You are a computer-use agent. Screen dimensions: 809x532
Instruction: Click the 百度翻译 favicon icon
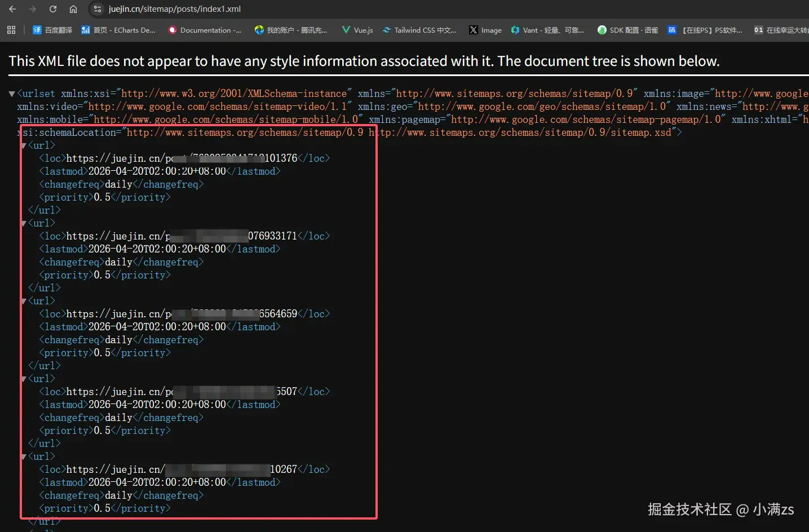point(37,30)
